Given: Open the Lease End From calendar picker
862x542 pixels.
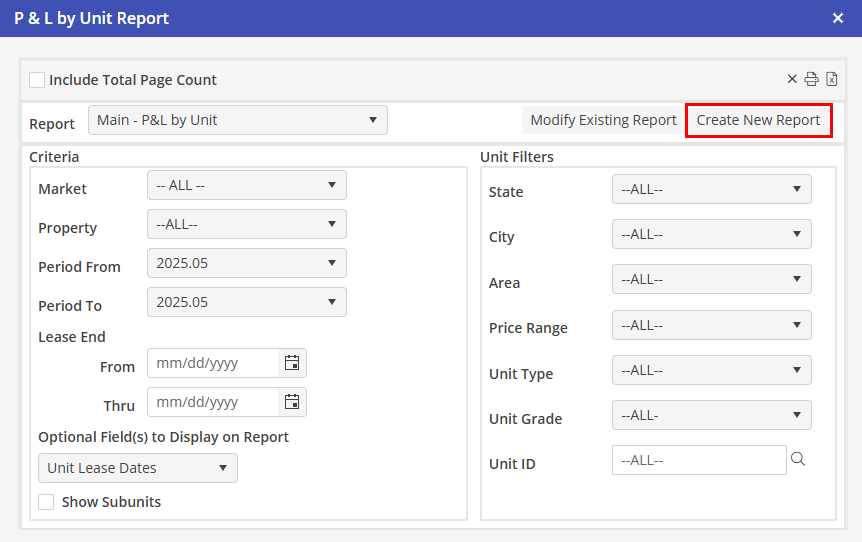Looking at the screenshot, I should (x=292, y=363).
